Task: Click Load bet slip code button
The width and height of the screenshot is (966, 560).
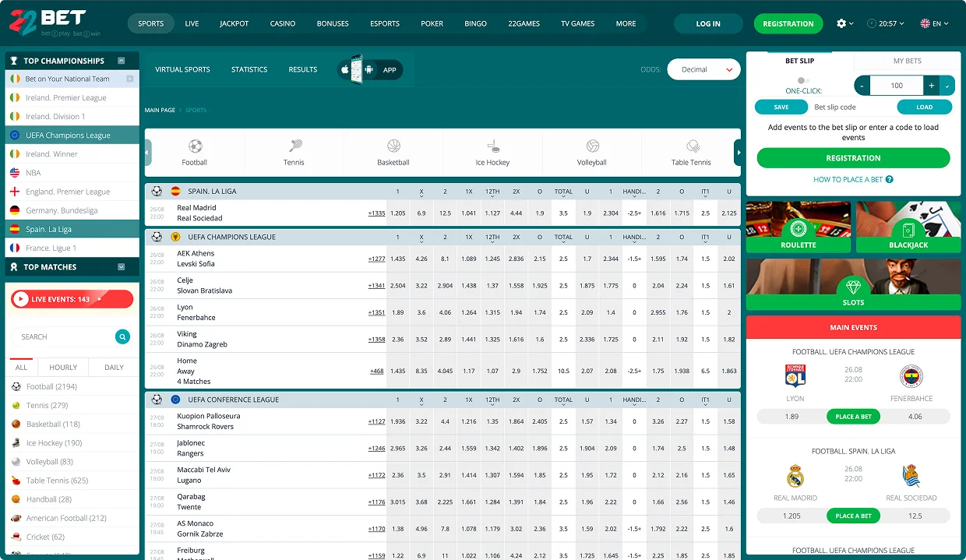Action: point(925,107)
